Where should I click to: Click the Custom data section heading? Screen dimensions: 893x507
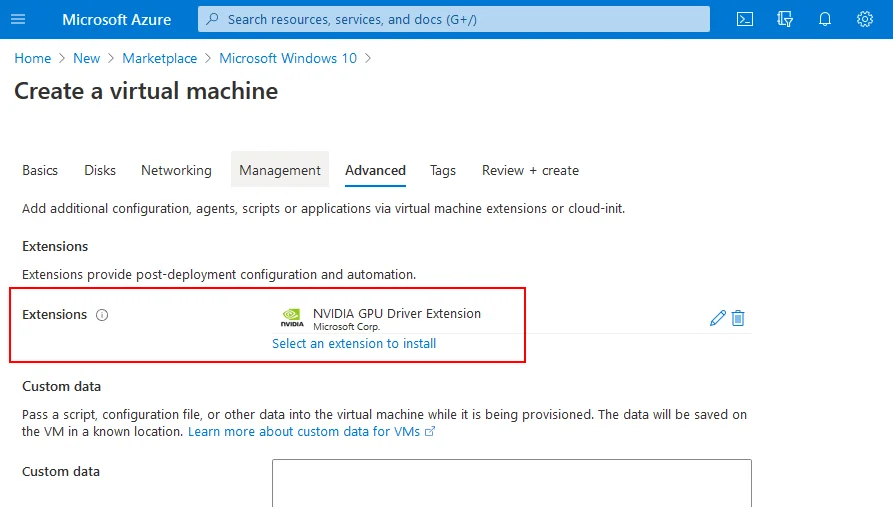[62, 386]
